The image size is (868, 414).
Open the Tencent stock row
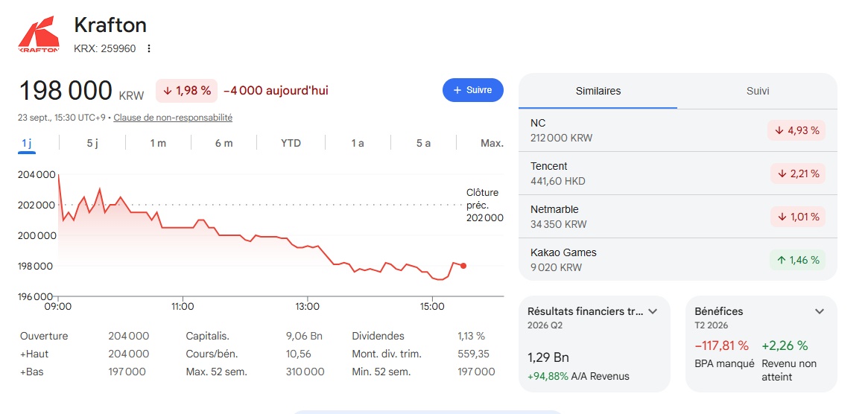[x=677, y=173]
